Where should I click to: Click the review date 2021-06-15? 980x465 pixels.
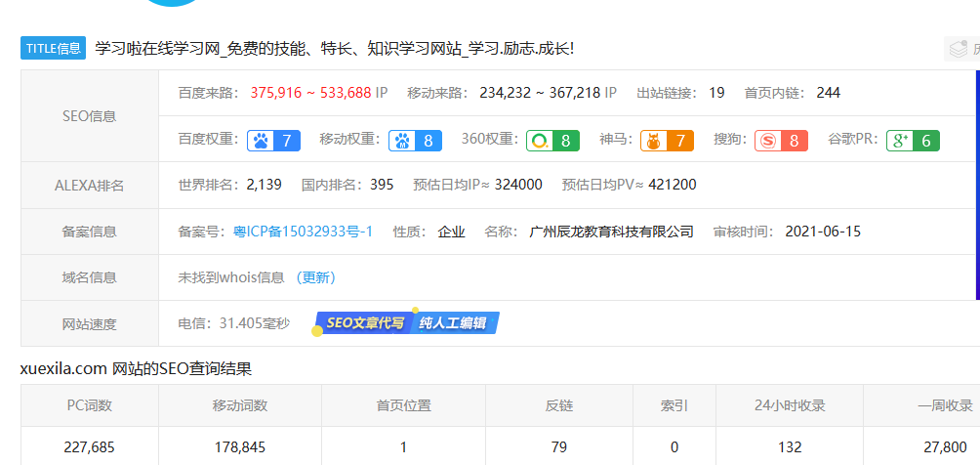[823, 232]
